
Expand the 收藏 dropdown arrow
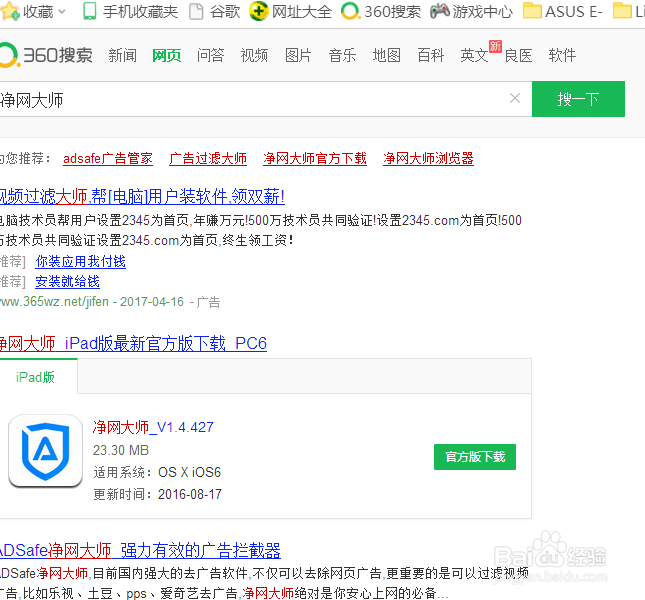[62, 12]
